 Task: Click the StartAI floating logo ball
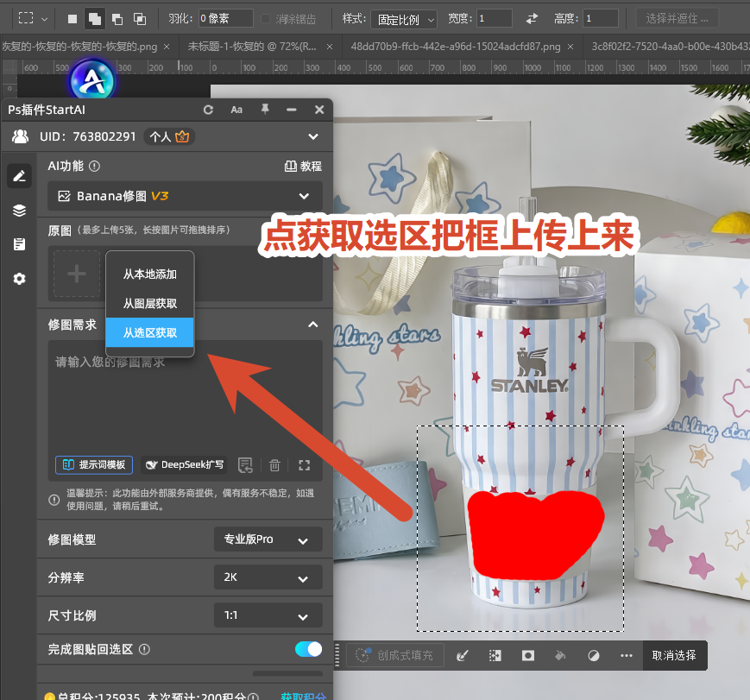92,80
